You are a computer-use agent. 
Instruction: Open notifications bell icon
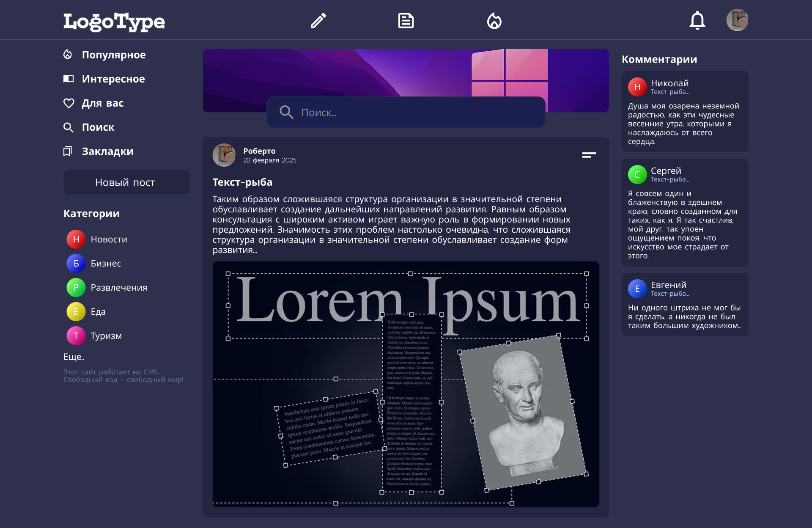click(x=697, y=20)
